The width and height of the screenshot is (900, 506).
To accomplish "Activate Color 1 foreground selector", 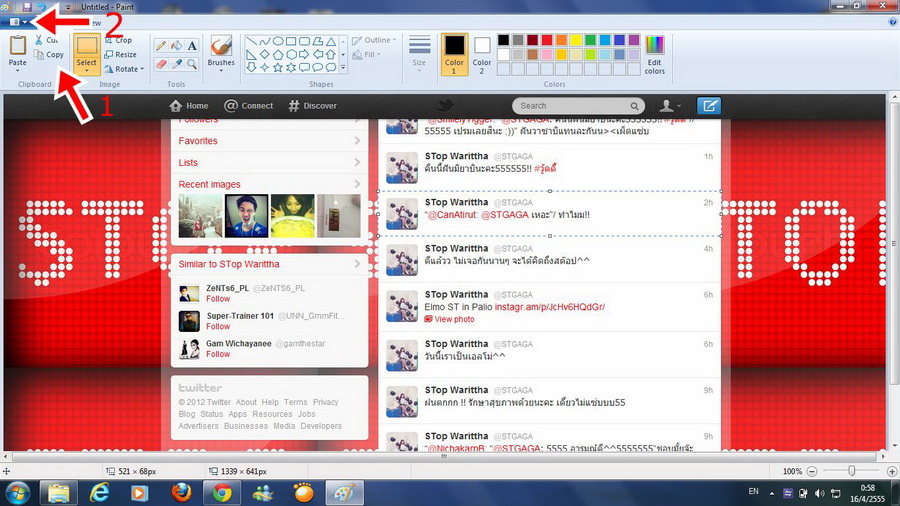I will point(454,55).
